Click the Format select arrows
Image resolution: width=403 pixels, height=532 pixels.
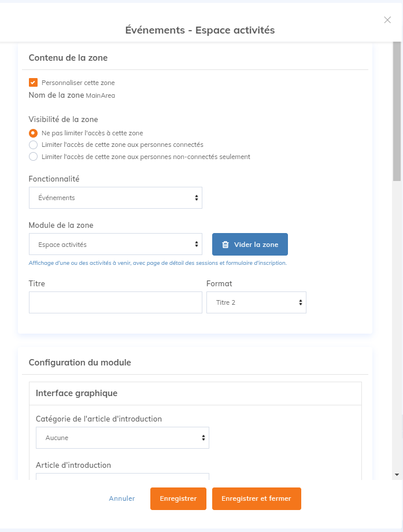pos(301,302)
